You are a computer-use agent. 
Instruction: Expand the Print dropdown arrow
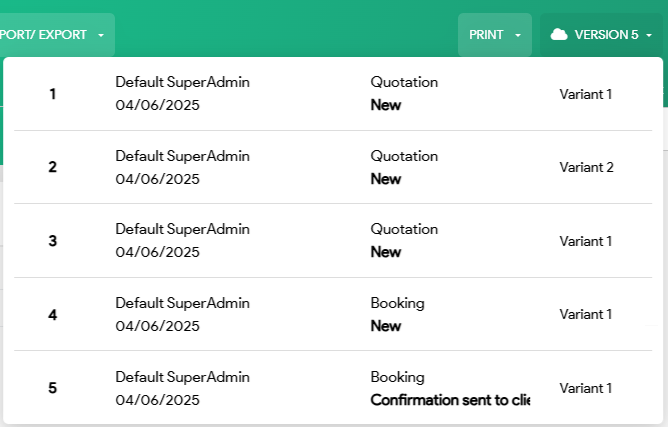(x=518, y=35)
